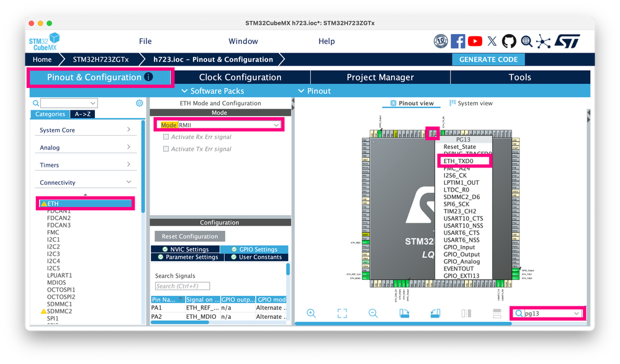Switch to Clock Configuration tab

coord(240,77)
